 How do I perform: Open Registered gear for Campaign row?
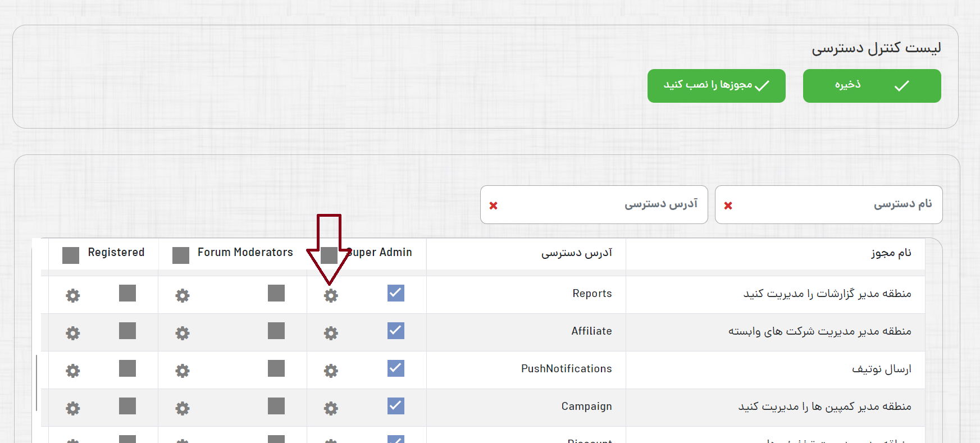(x=73, y=408)
